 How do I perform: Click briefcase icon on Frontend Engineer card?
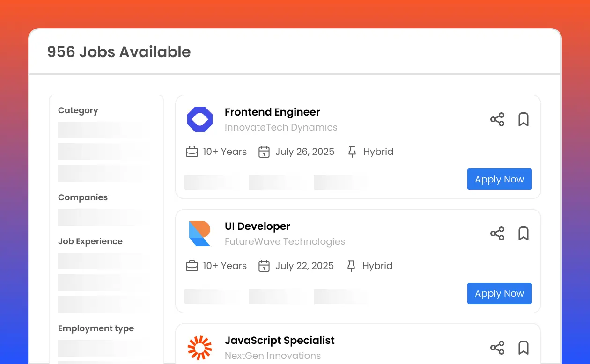pyautogui.click(x=192, y=152)
